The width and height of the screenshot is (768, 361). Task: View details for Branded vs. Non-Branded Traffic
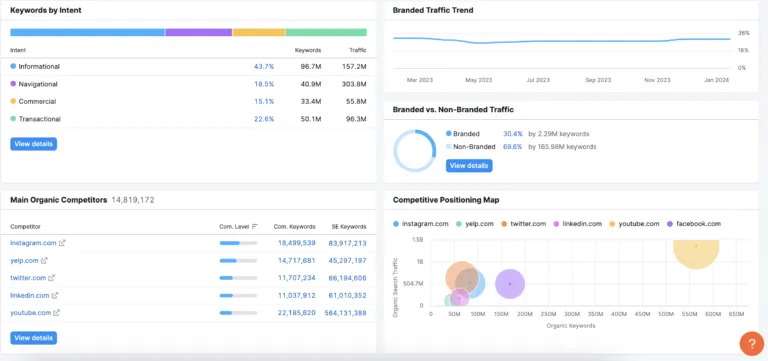(469, 166)
